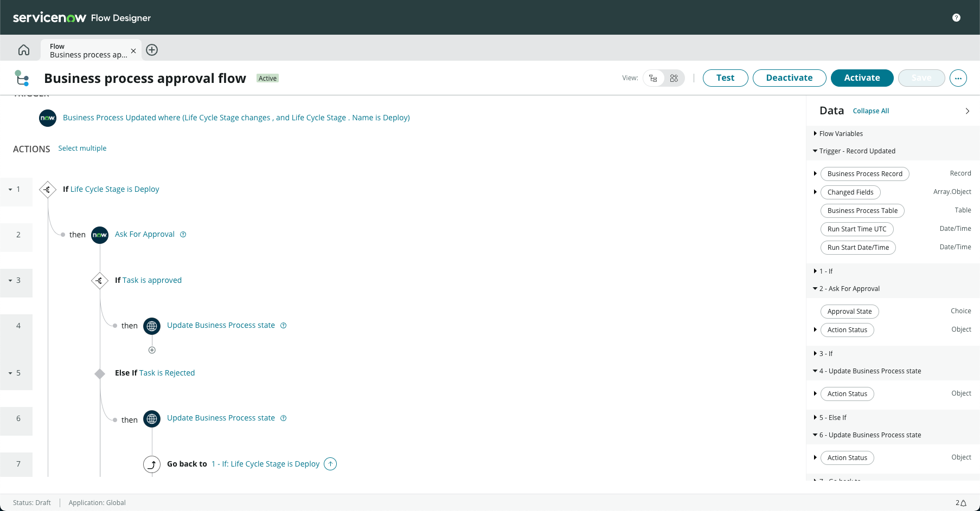Expand Changed Fields pill arrow

[x=815, y=192]
